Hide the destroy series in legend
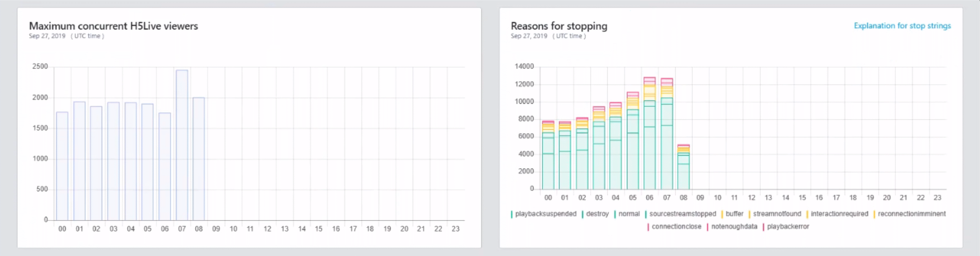This screenshot has height=256, width=980. pos(597,214)
